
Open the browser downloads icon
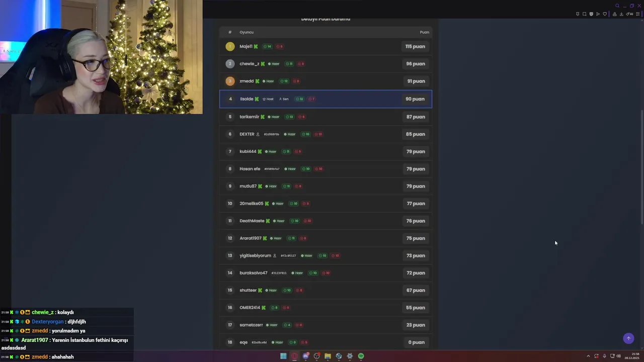coord(621,14)
